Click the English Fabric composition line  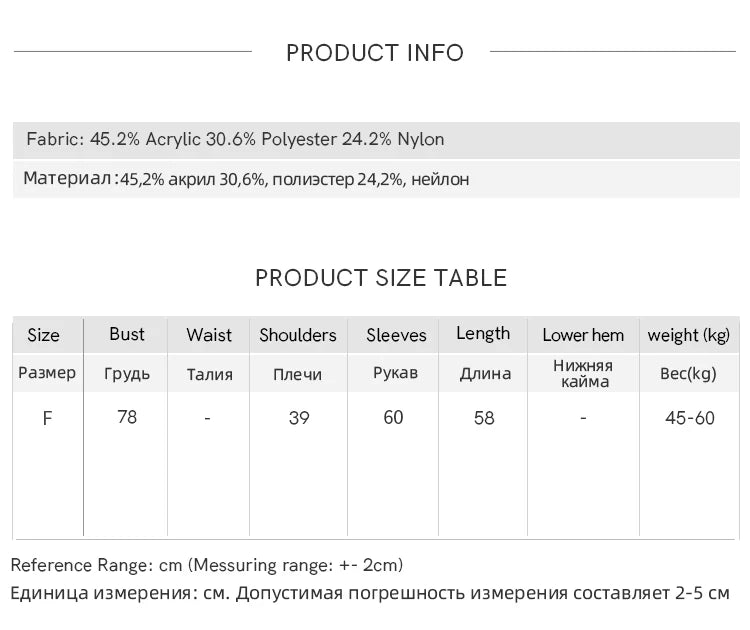tap(235, 140)
